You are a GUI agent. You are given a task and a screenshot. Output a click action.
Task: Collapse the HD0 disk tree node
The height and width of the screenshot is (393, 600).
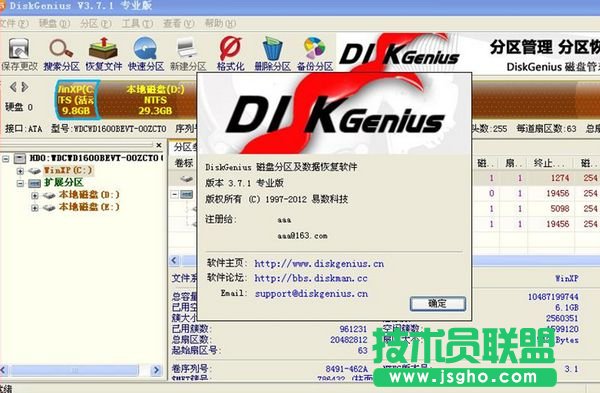click(6, 158)
